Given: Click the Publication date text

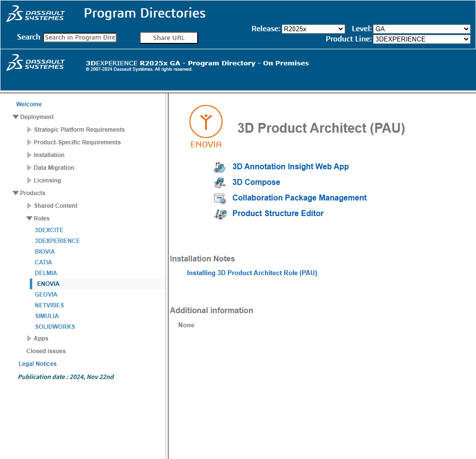Looking at the screenshot, I should (66, 377).
